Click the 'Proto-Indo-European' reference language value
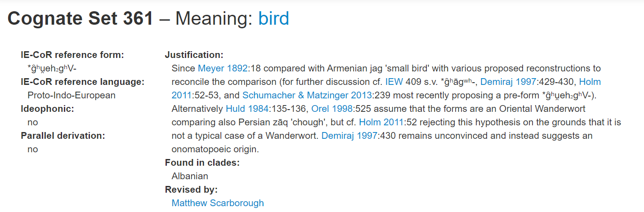Image resolution: width=644 pixels, height=212 pixels. pos(72,95)
